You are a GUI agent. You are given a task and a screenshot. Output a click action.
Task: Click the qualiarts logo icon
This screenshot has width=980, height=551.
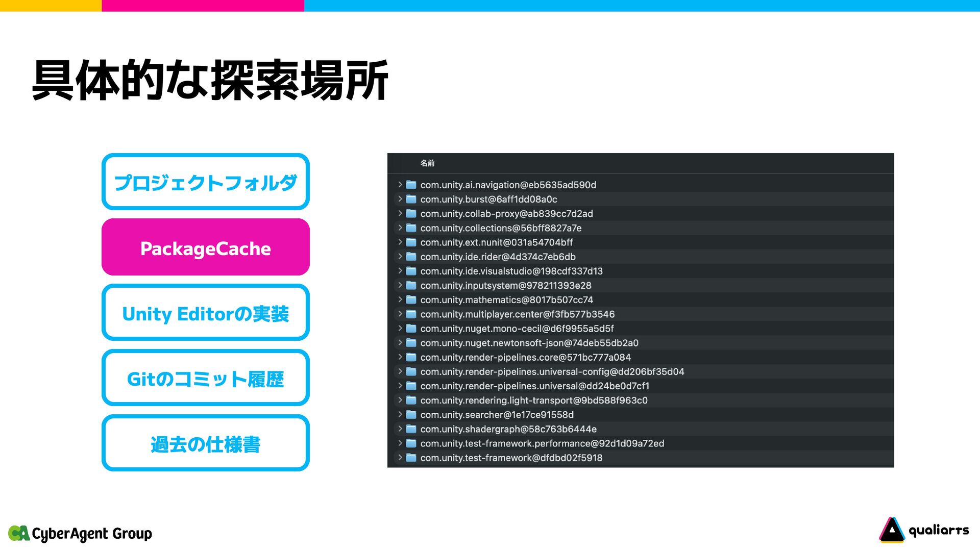coord(892,530)
